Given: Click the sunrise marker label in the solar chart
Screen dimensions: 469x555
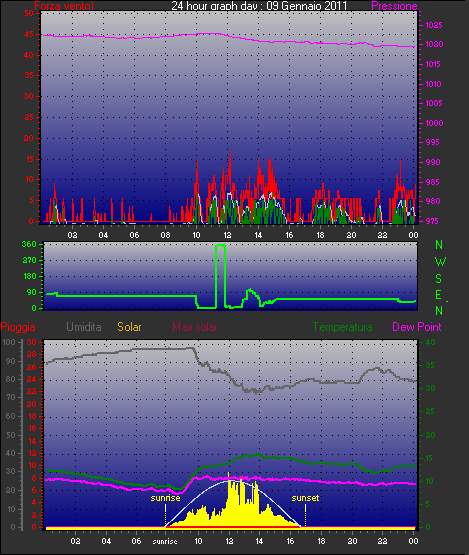Looking at the screenshot, I should coord(165,498).
